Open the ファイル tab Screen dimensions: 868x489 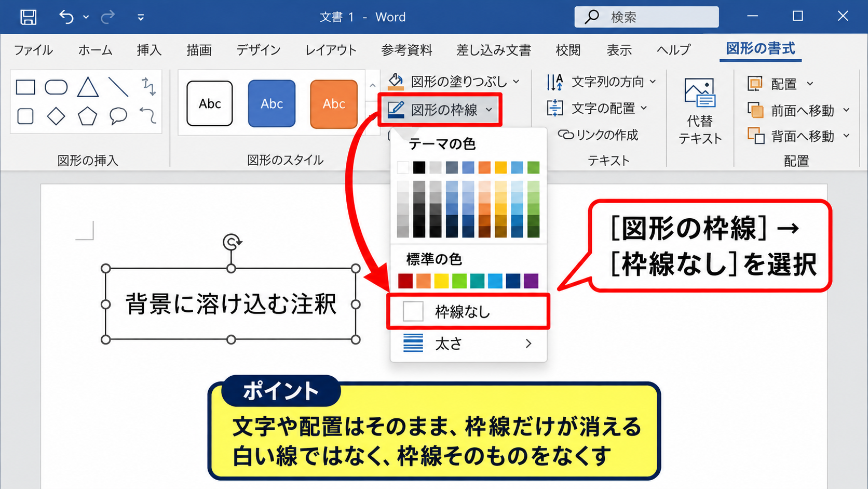point(33,50)
